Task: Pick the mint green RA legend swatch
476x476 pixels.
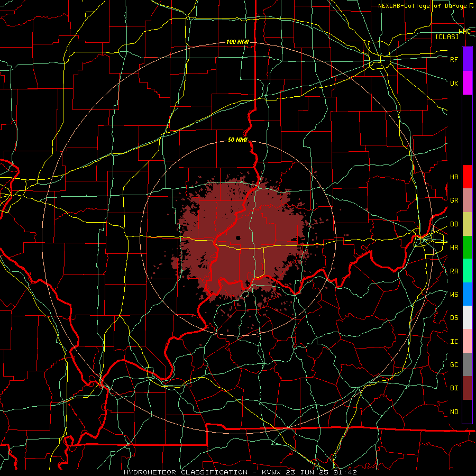Action: pos(467,271)
